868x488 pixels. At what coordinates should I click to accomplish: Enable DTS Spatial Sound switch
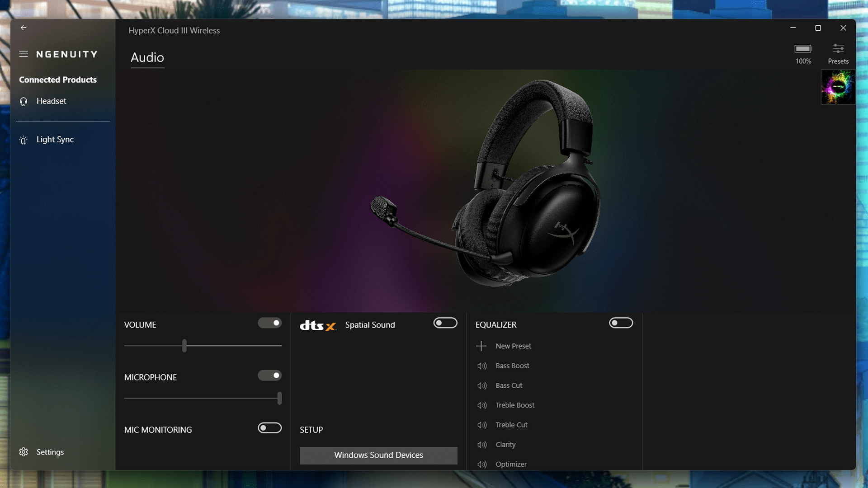coord(445,323)
